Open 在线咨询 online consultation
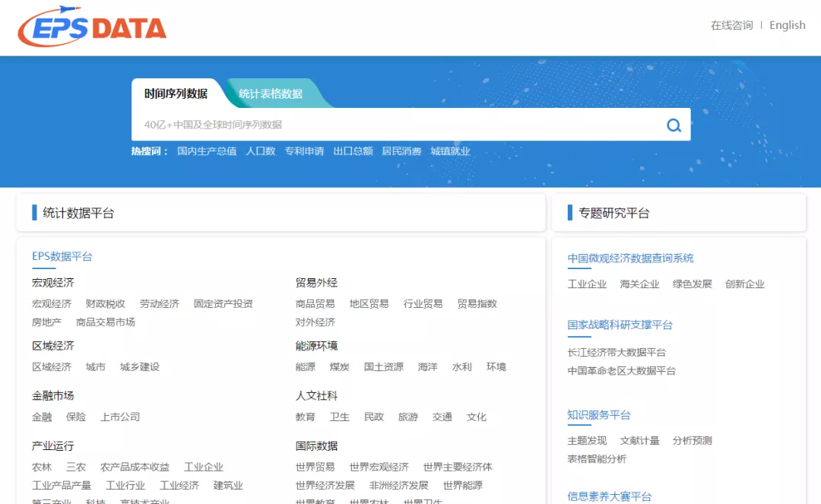 (x=731, y=25)
